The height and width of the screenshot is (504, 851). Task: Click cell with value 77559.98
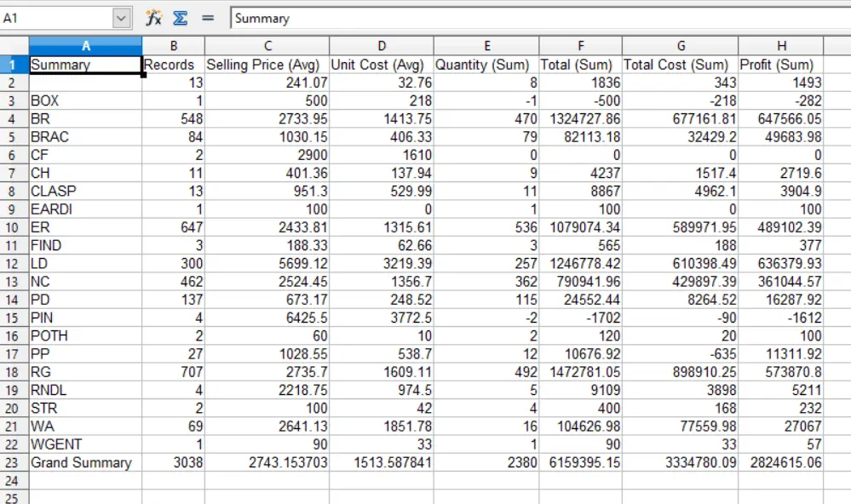click(680, 427)
